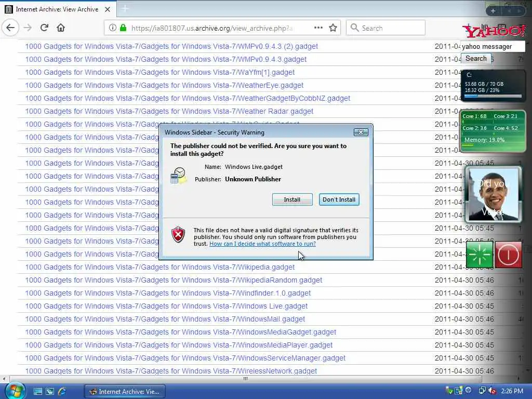Open the WMPv0.9.4.3 (2).gadget link
The height and width of the screenshot is (399, 532).
pyautogui.click(x=171, y=46)
